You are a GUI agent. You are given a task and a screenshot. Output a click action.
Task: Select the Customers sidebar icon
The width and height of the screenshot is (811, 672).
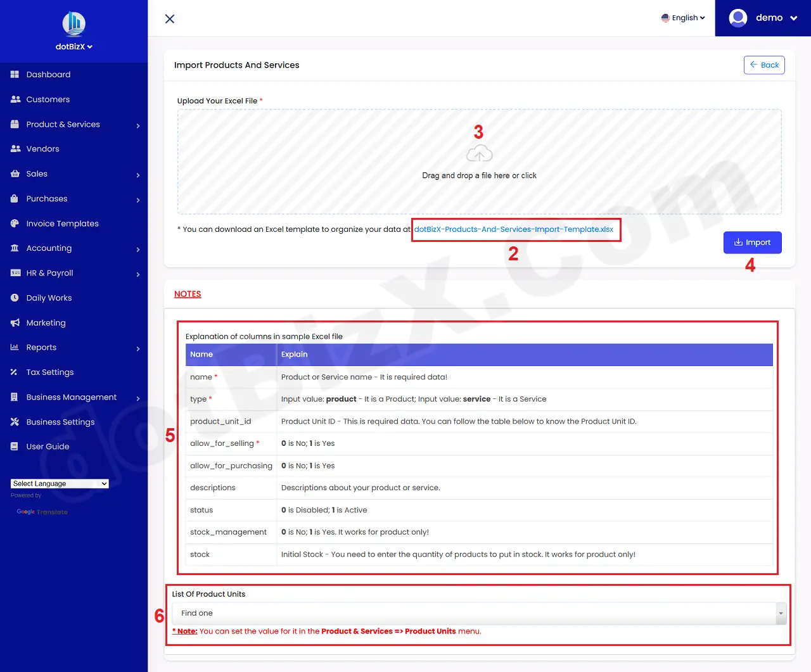coord(14,99)
